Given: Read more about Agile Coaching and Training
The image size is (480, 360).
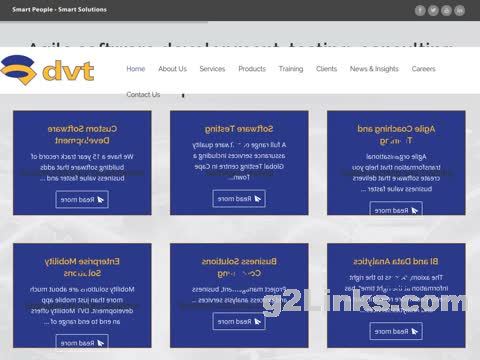Looking at the screenshot, I should click(x=396, y=209).
